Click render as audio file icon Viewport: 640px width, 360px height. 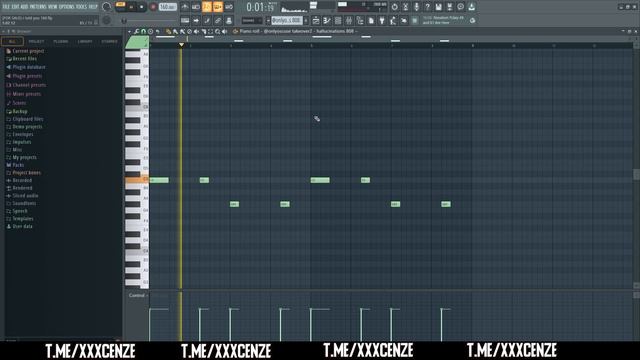point(449,7)
